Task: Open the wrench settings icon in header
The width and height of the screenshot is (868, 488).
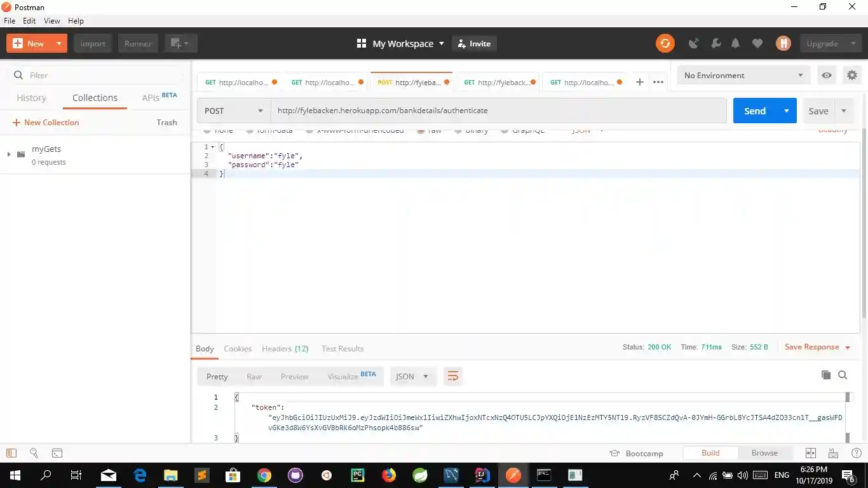Action: pos(715,43)
